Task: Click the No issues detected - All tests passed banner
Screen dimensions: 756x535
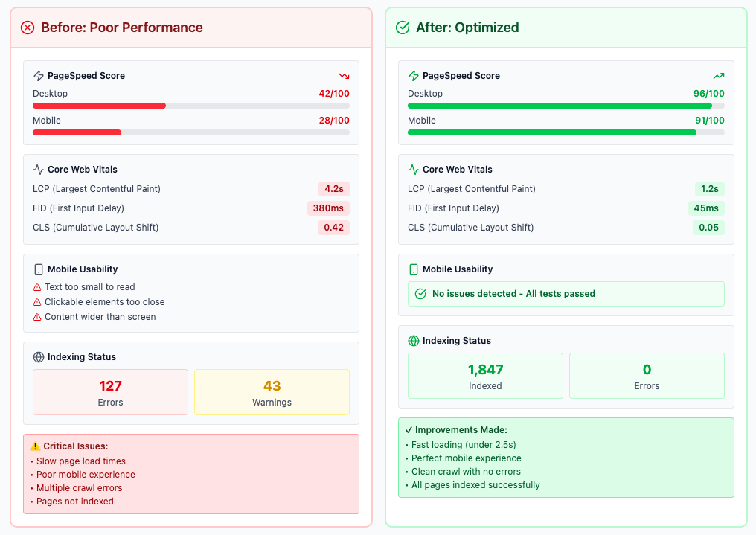Action: (566, 294)
